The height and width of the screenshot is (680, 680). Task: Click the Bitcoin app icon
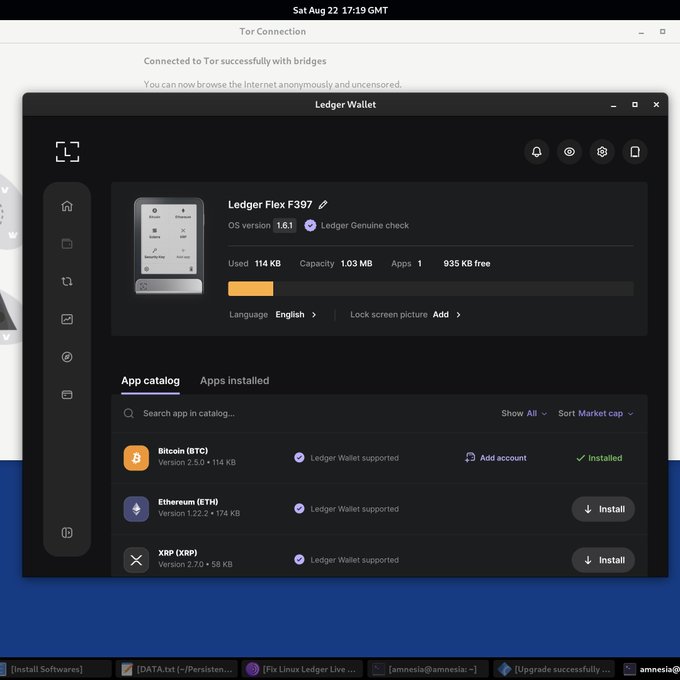[136, 458]
